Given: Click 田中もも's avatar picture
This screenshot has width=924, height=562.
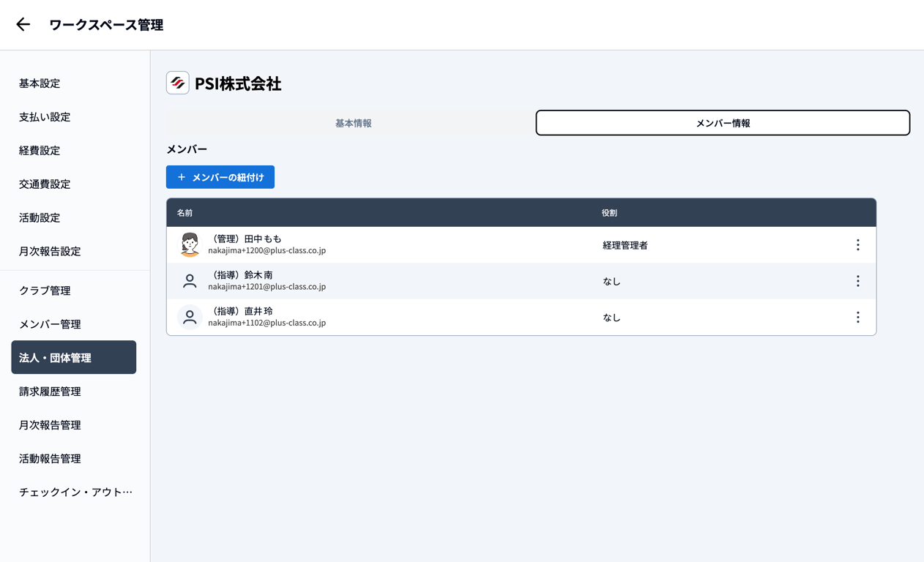Looking at the screenshot, I should pyautogui.click(x=190, y=244).
